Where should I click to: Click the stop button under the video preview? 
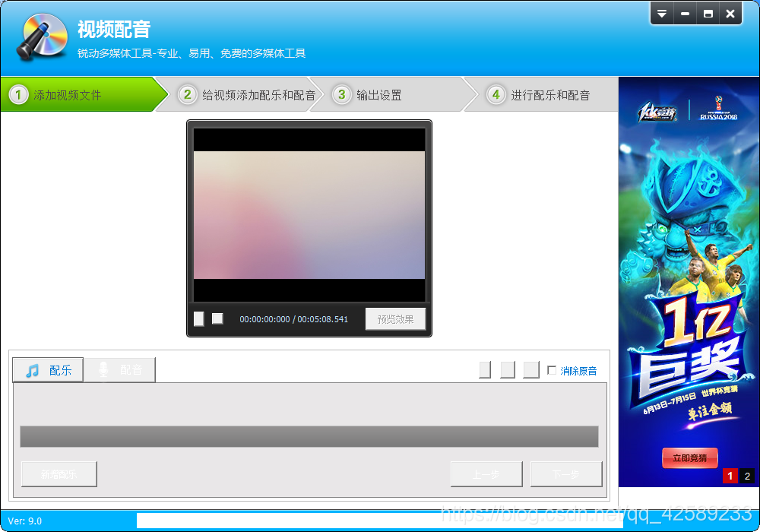(x=217, y=318)
